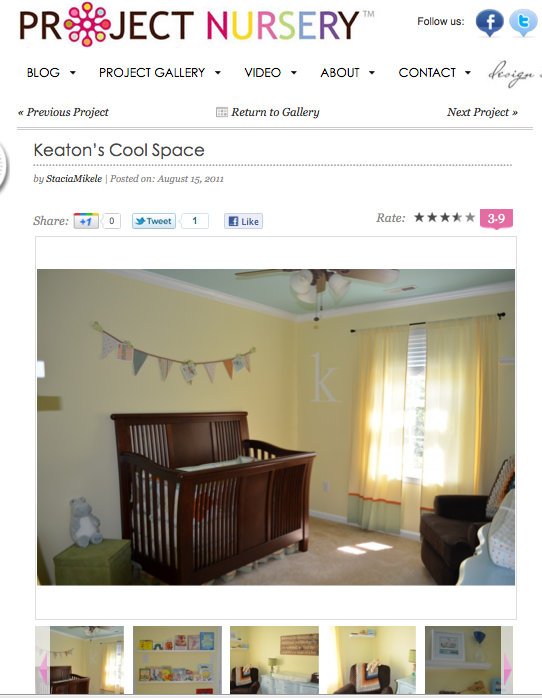Click the gallery grid icon beside Return to Gallery

222,112
